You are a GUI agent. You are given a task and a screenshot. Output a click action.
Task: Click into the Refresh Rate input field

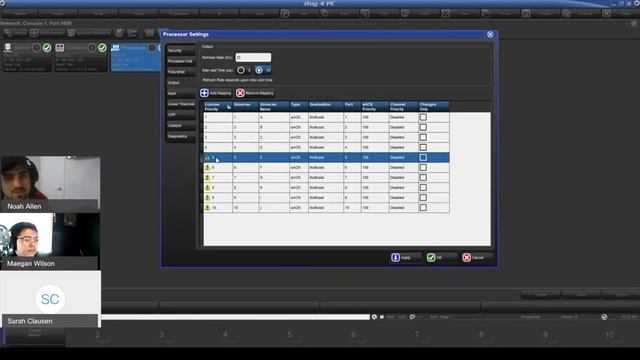click(x=253, y=58)
